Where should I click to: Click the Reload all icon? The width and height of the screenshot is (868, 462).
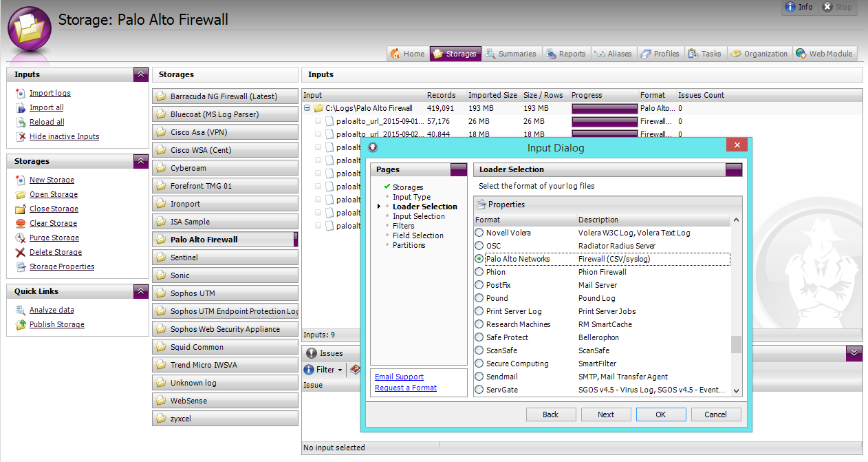click(x=21, y=122)
